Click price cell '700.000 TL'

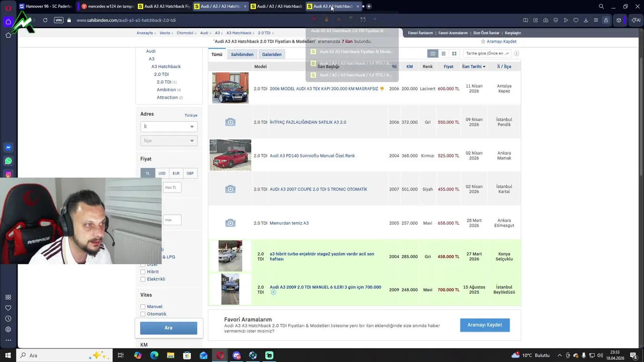tap(448, 290)
